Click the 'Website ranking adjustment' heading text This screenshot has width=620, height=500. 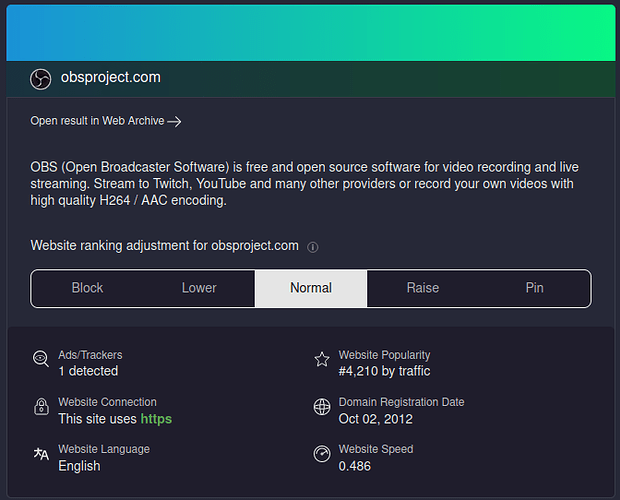click(x=164, y=246)
